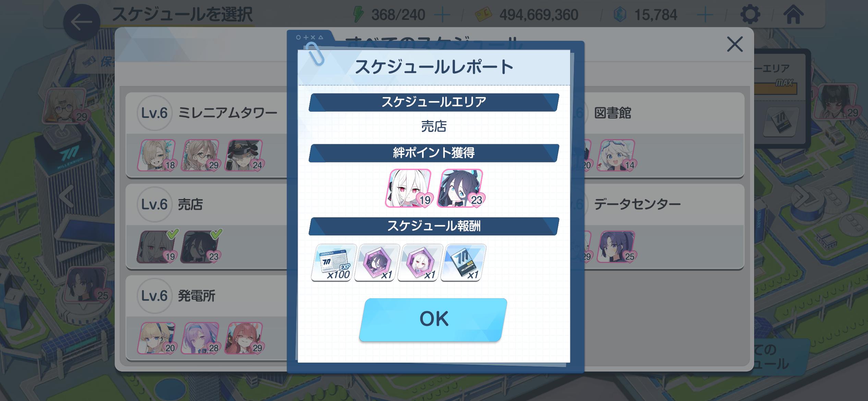Viewport: 868px width, 401px height.
Task: Confirm the schedule report with OK
Action: pos(433,319)
